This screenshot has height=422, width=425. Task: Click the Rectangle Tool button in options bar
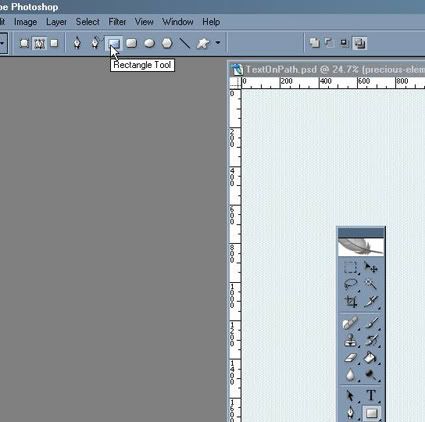point(114,43)
